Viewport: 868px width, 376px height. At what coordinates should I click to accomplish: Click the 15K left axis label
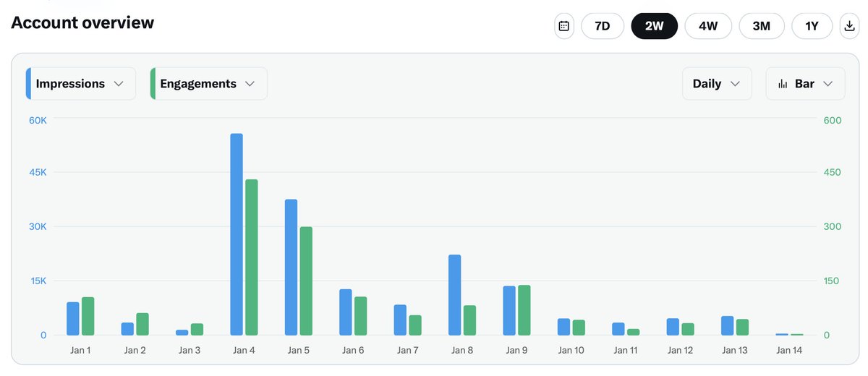click(38, 281)
